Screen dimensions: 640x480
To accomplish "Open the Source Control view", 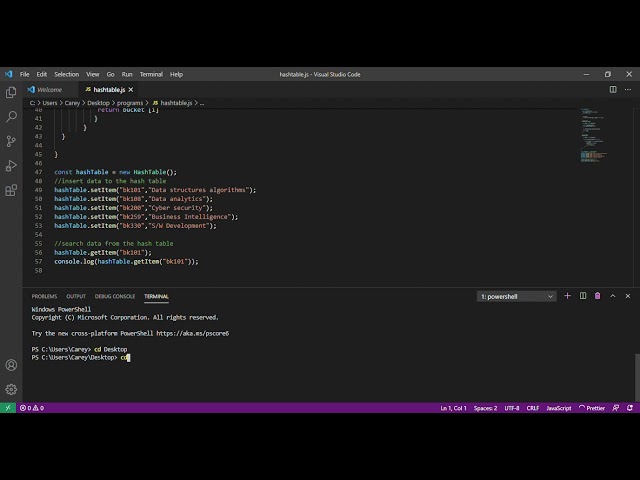I will [x=11, y=141].
